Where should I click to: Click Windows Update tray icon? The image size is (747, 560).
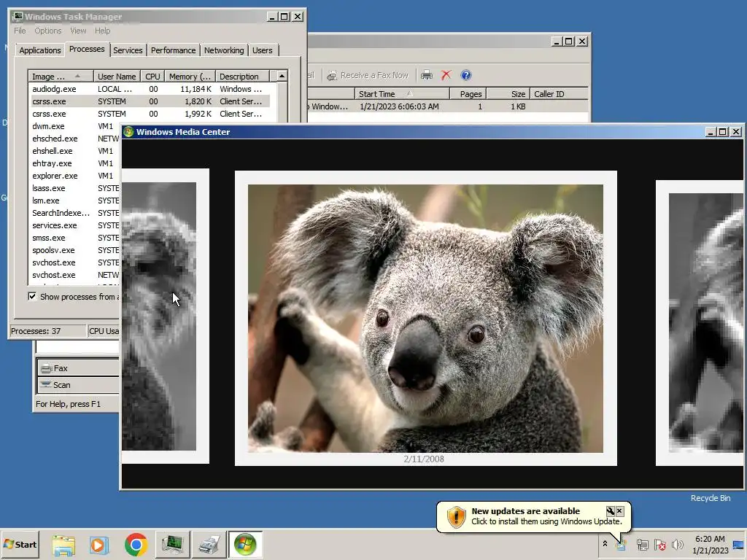(x=622, y=545)
